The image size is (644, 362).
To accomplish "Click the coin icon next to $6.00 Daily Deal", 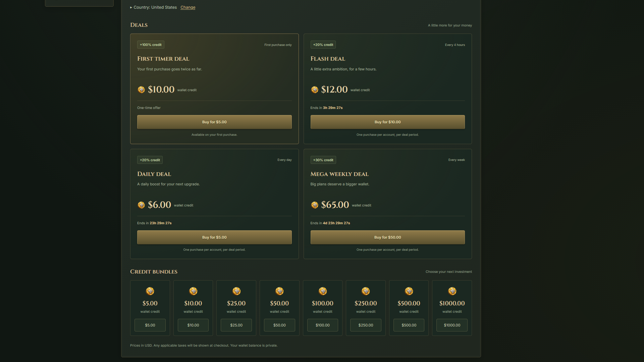I will [x=141, y=205].
